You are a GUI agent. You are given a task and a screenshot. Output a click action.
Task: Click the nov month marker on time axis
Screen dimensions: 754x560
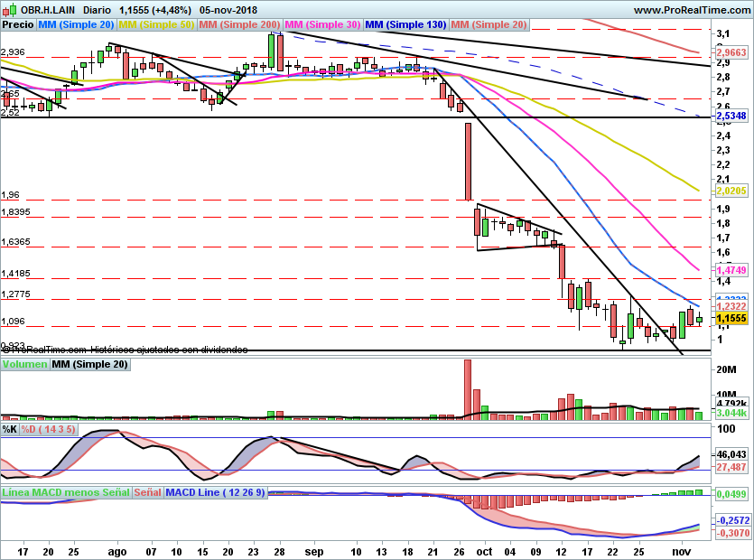click(x=681, y=552)
